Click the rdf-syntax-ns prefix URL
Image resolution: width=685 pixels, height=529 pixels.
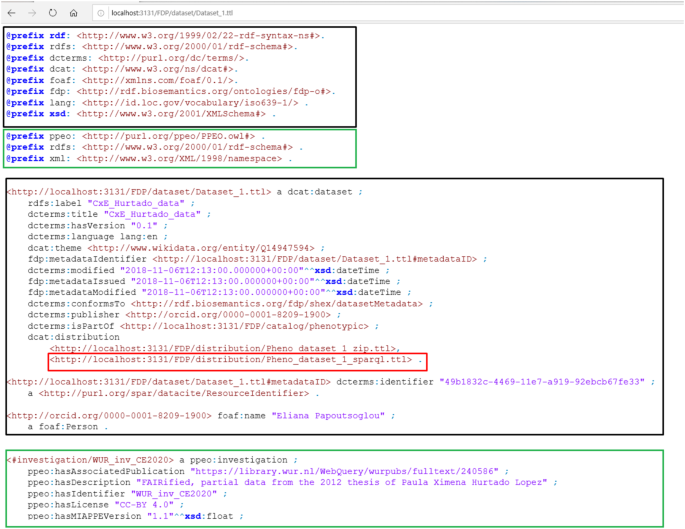coord(198,36)
